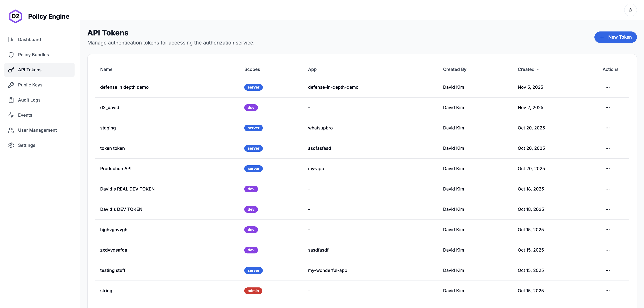Image resolution: width=644 pixels, height=308 pixels.
Task: Select the API Tokens key icon
Action: (11, 70)
